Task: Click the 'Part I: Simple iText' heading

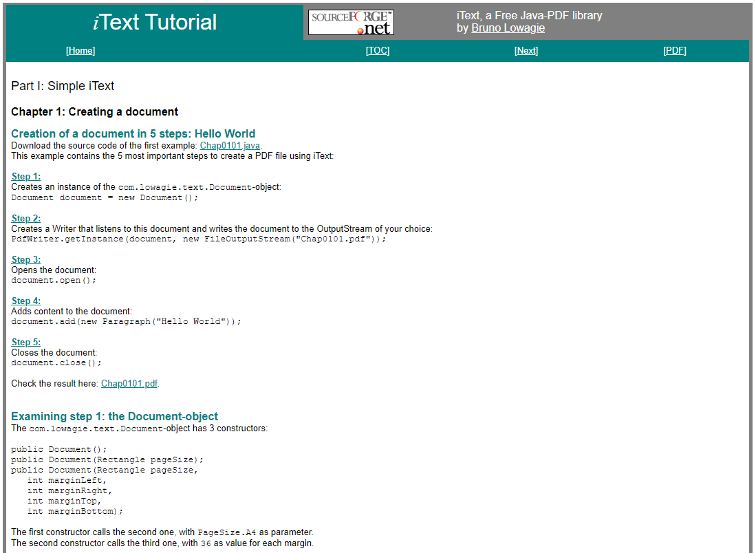Action: point(63,86)
